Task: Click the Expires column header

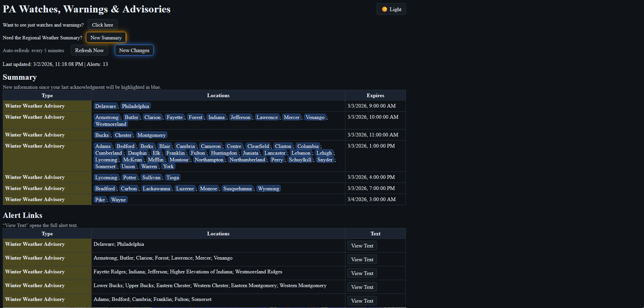Action: [375, 95]
